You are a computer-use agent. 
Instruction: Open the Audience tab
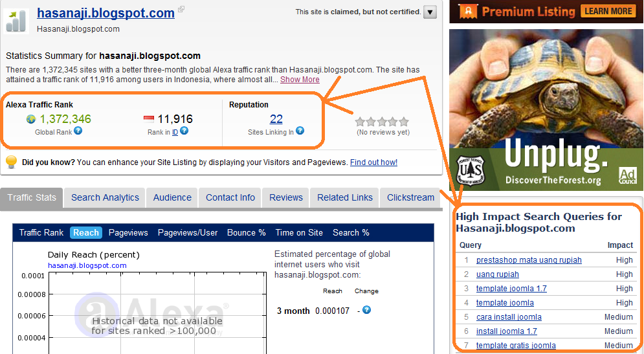172,197
